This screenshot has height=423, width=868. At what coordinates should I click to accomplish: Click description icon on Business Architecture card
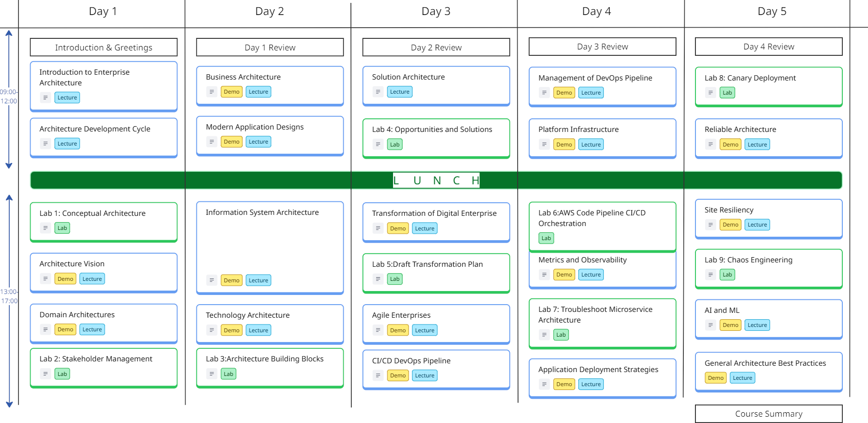coord(212,92)
